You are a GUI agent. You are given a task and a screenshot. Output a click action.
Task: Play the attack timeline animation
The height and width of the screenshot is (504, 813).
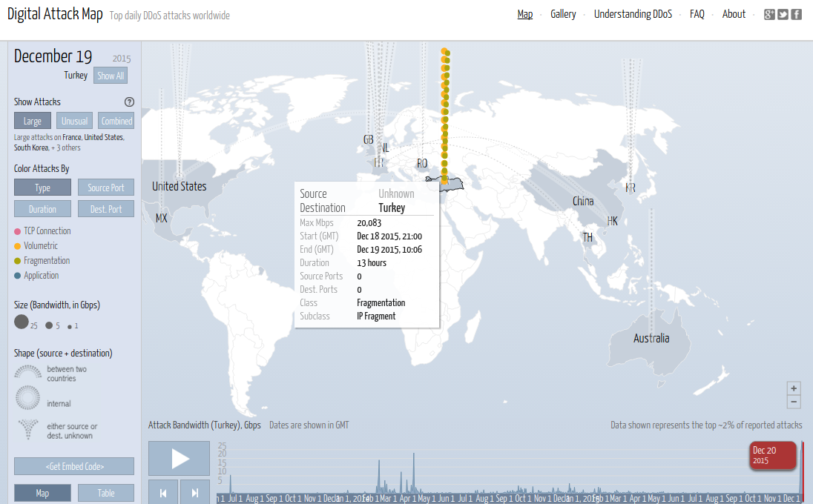(x=180, y=458)
